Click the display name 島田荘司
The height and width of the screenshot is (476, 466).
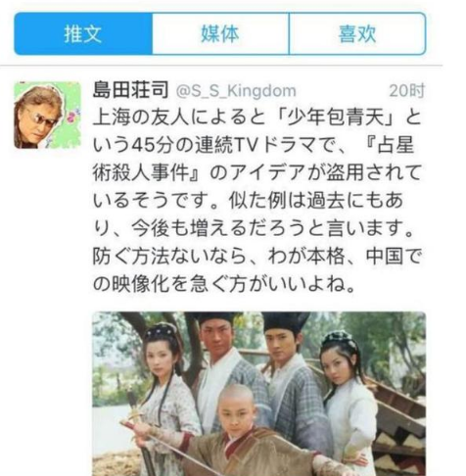tap(130, 90)
